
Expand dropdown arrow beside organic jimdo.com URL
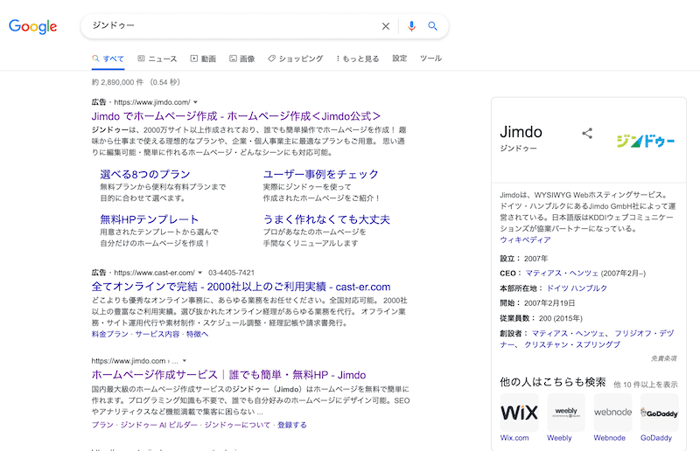click(x=184, y=361)
